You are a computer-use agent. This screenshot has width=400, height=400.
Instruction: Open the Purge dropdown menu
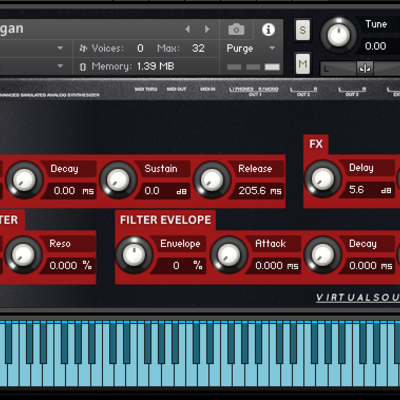[x=251, y=48]
